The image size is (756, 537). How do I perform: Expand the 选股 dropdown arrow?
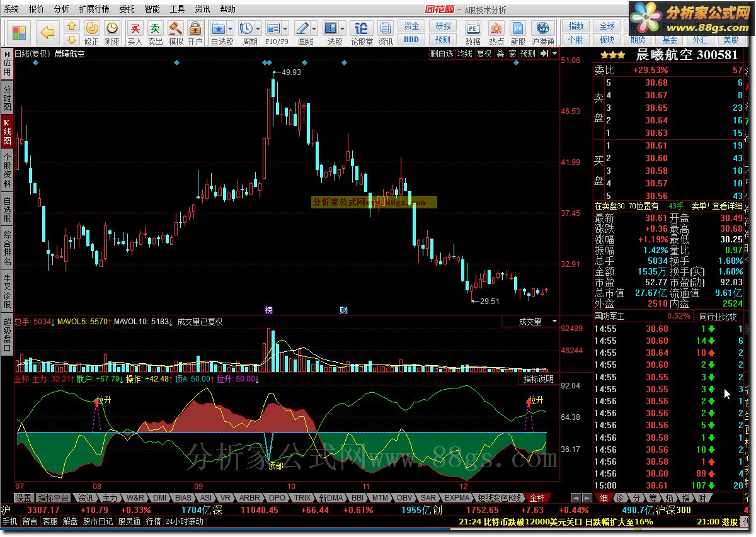pyautogui.click(x=343, y=28)
